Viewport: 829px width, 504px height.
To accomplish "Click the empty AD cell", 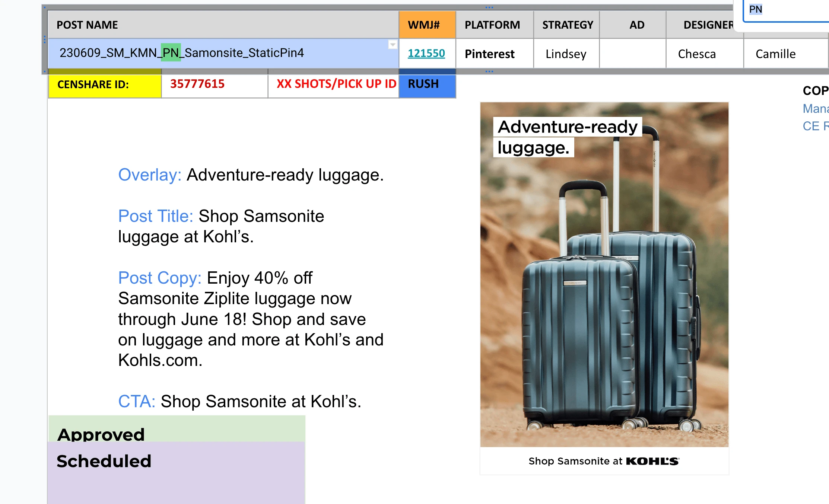I will (633, 54).
